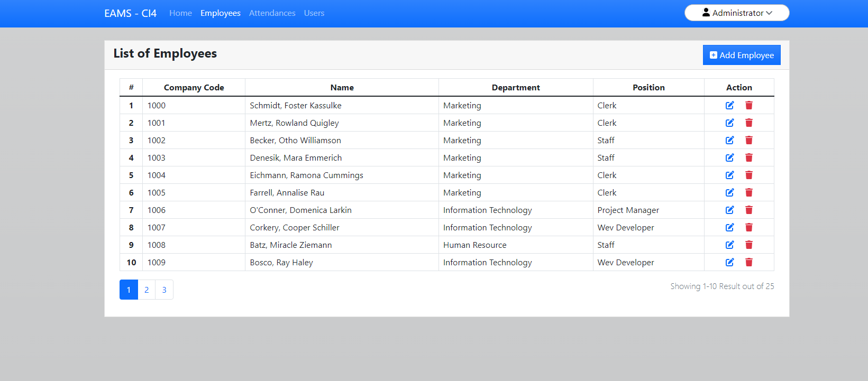Edit employee Mertz, Rowland Quigley
868x381 pixels.
(729, 123)
